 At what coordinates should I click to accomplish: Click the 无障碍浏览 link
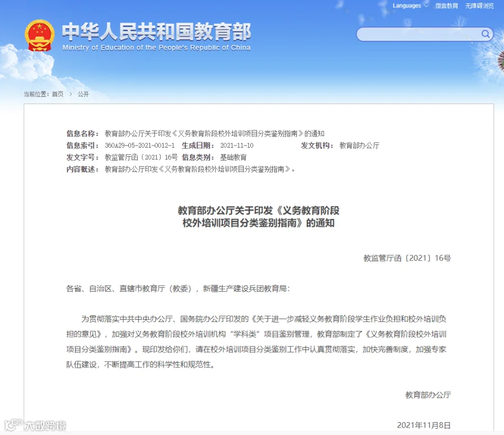(x=479, y=6)
